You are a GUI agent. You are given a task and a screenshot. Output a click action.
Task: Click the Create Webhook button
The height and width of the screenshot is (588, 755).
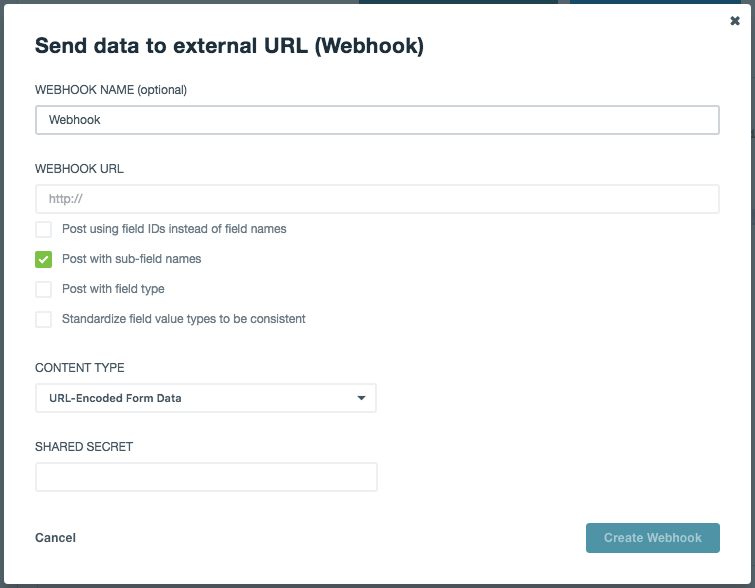pos(652,538)
